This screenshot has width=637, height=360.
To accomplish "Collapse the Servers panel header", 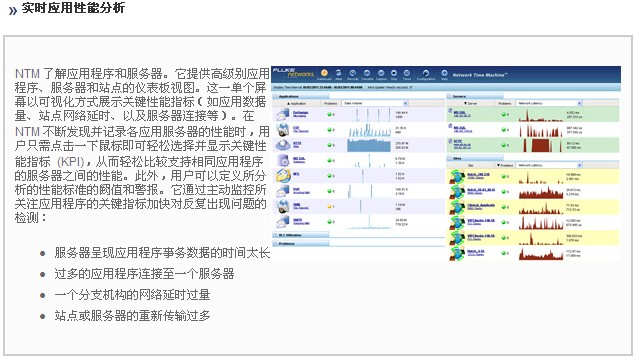I will 475,97.
